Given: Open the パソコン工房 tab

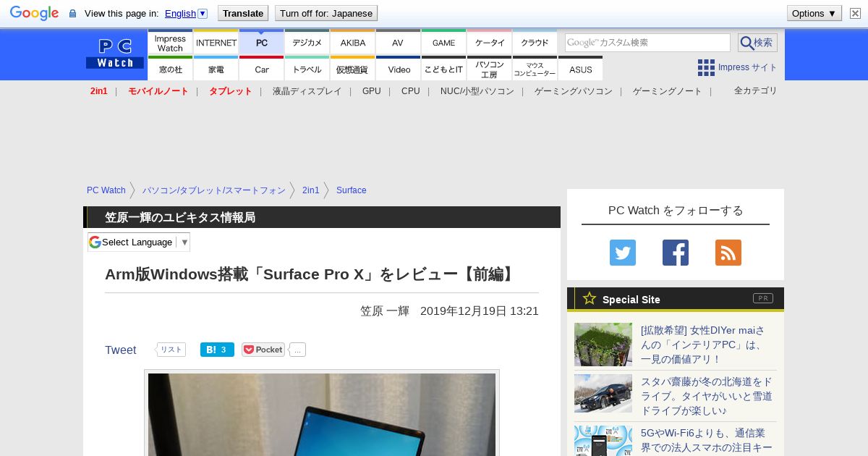Looking at the screenshot, I should 490,69.
